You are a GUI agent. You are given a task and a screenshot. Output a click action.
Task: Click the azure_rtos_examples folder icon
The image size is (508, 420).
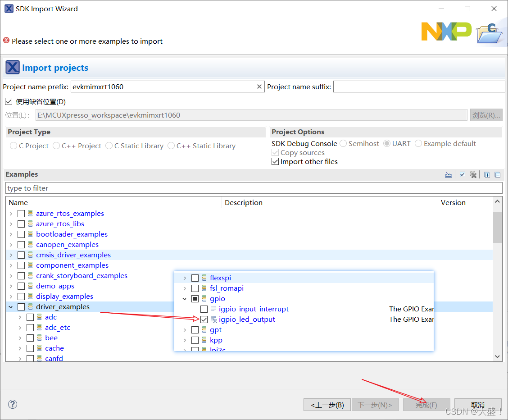31,213
